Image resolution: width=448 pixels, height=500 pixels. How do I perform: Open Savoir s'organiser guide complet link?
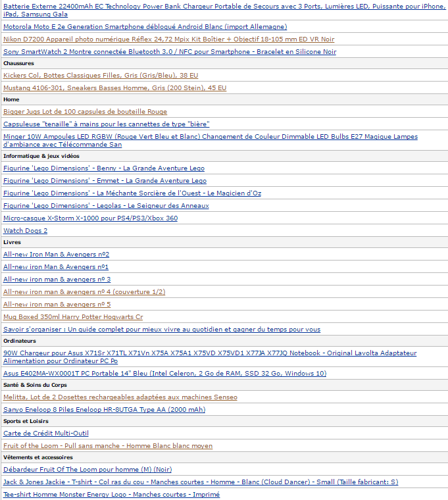pyautogui.click(x=162, y=329)
